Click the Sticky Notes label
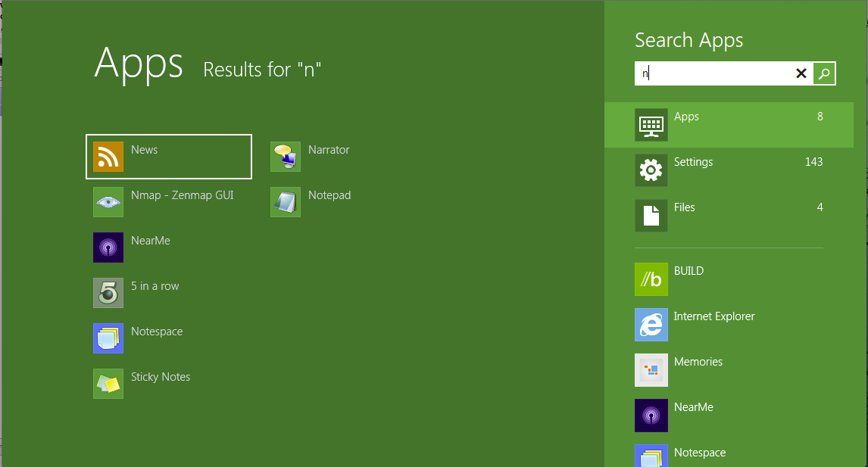868x467 pixels. [161, 377]
